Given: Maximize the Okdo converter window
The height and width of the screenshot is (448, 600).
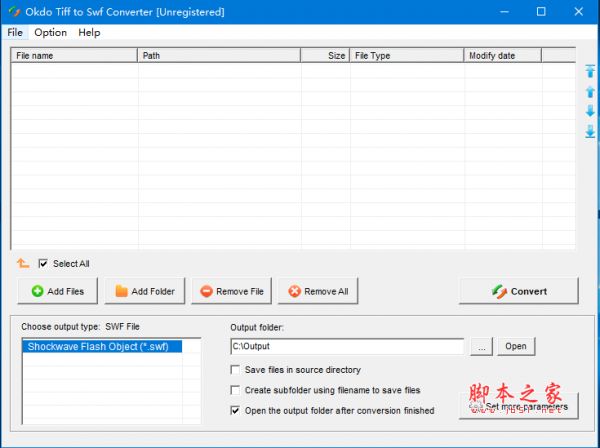Looking at the screenshot, I should tap(541, 12).
